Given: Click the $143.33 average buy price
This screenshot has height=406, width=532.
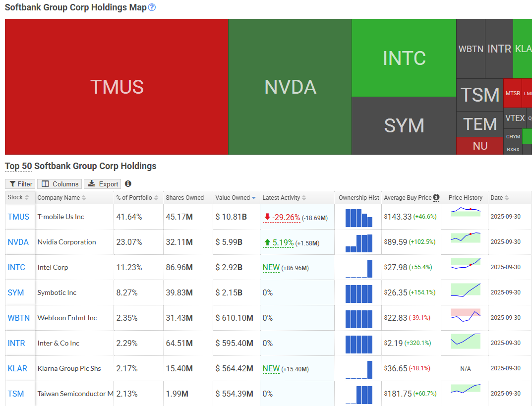Looking at the screenshot, I should 398,217.
